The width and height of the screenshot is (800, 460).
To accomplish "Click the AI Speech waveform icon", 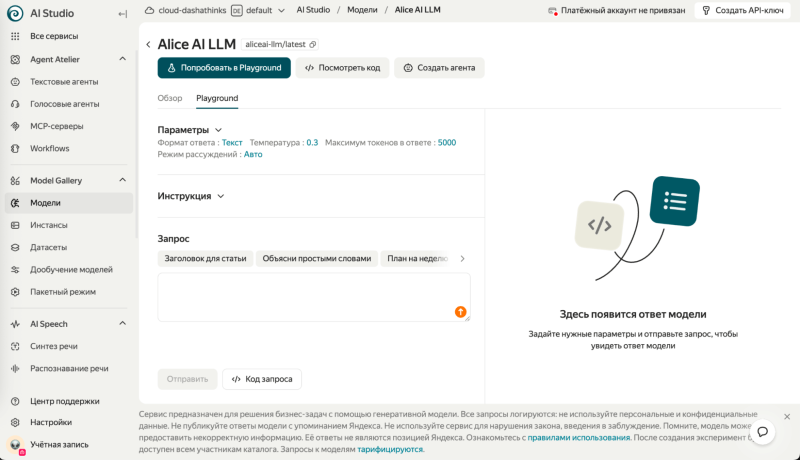I will pos(15,324).
